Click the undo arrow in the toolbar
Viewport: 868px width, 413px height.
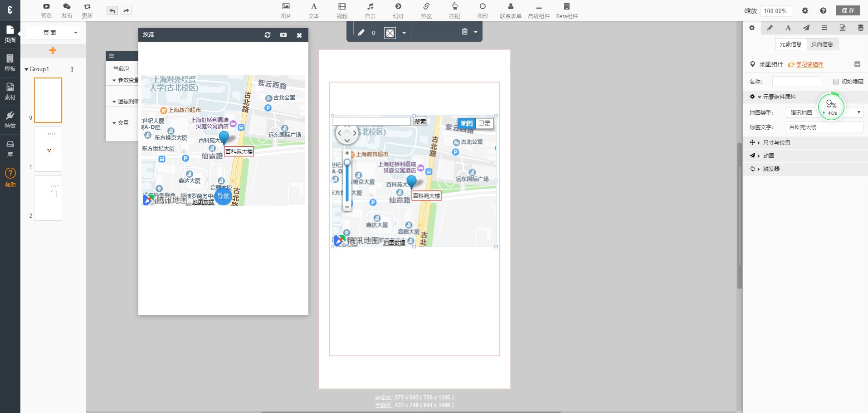click(x=112, y=10)
